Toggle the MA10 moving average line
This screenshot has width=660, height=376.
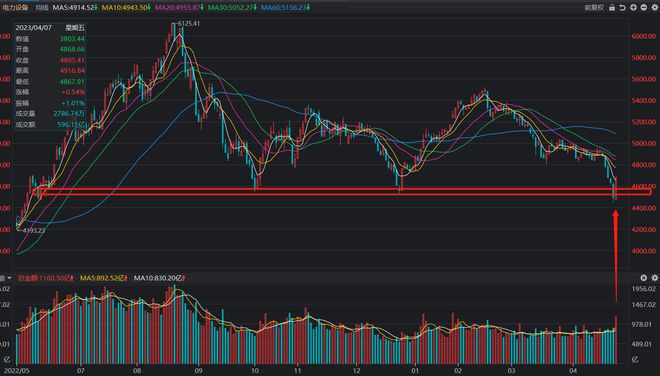[x=126, y=8]
